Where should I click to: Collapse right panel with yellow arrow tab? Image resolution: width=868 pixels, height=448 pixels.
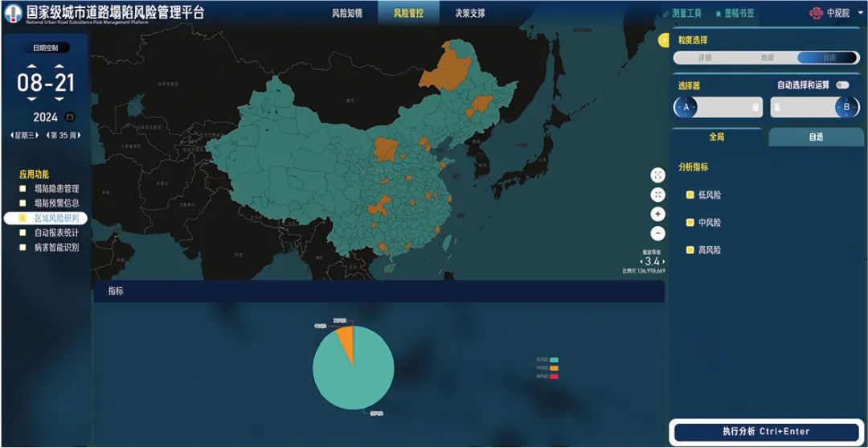664,40
